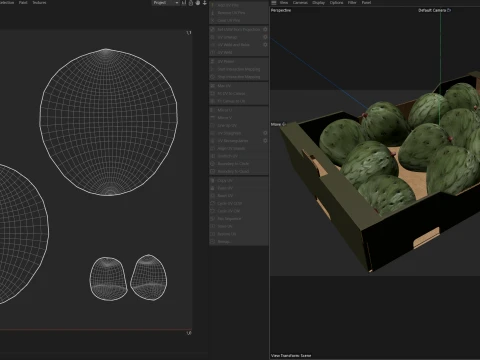Click the small right UV island
The width and height of the screenshot is (480, 360).
pyautogui.click(x=149, y=277)
